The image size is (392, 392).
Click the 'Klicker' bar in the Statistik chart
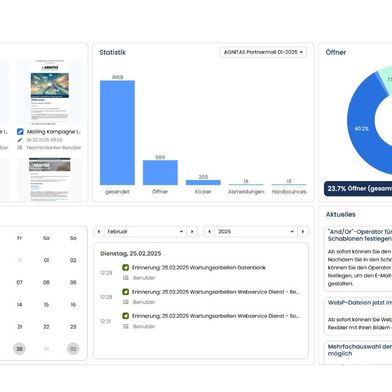point(203,182)
